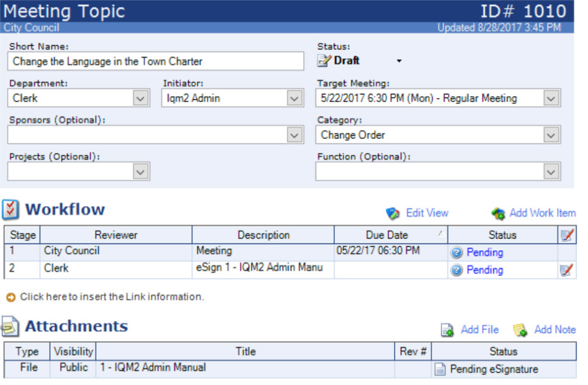Open the Target Meeting dropdown
This screenshot has height=385, width=588.
[x=551, y=99]
